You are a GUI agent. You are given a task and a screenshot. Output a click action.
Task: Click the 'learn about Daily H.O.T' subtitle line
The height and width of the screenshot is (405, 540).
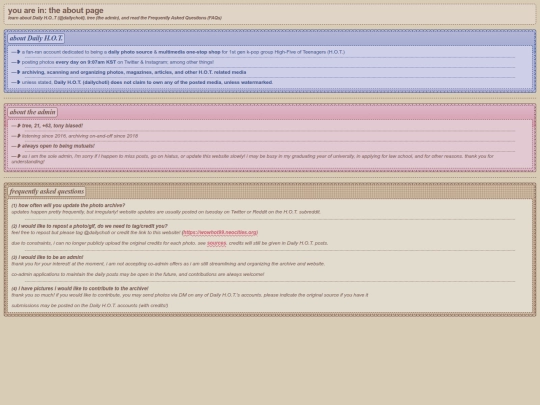click(x=115, y=18)
